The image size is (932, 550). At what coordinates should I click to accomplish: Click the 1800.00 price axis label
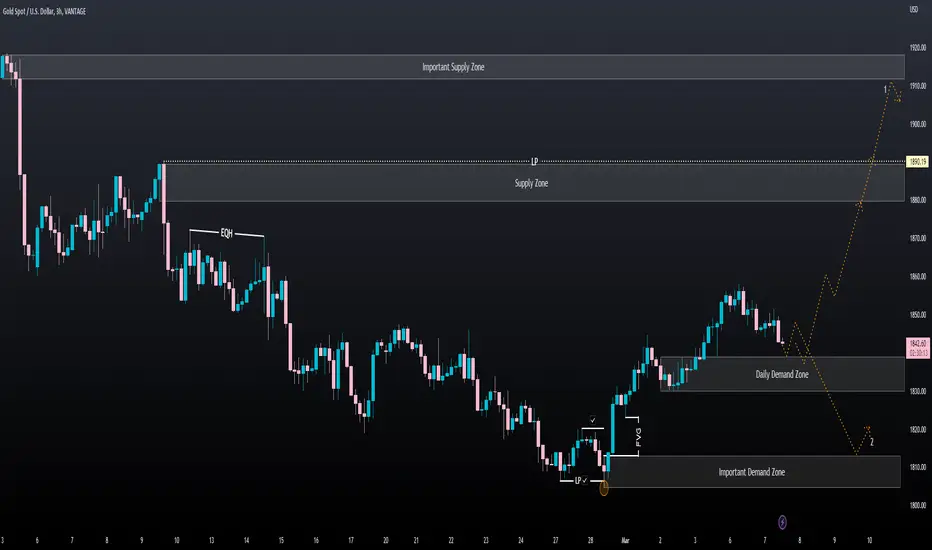(918, 505)
